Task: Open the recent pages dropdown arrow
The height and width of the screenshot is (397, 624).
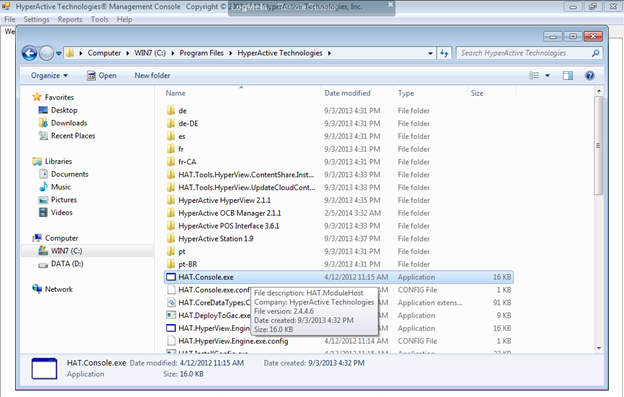Action: tap(58, 53)
